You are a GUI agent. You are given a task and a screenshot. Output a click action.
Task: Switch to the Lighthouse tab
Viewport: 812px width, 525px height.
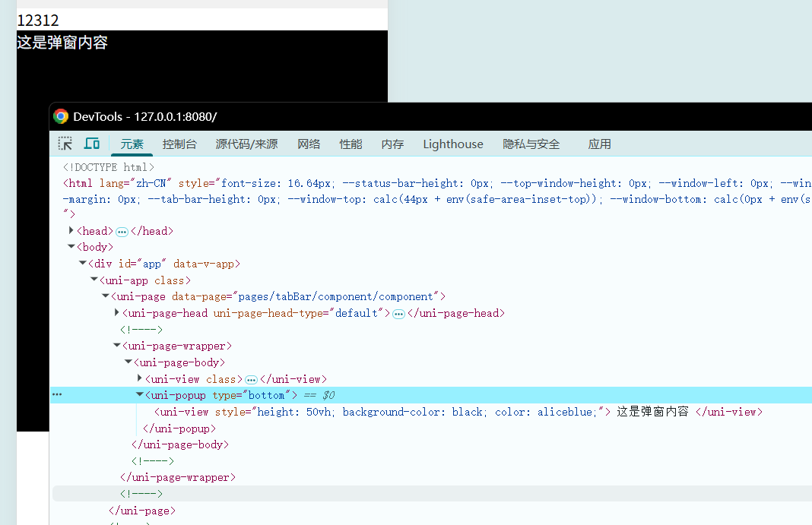452,144
